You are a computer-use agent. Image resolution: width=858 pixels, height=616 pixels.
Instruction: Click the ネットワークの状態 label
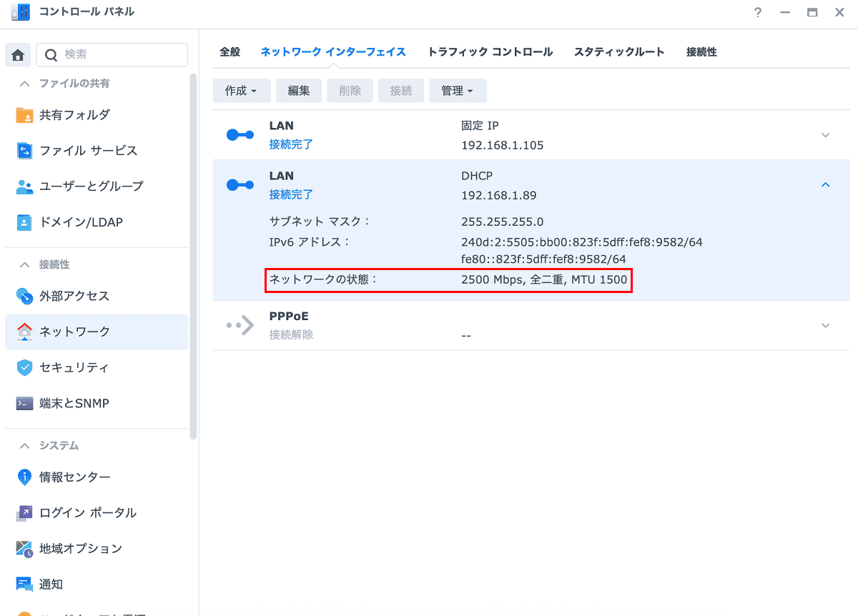click(x=323, y=280)
